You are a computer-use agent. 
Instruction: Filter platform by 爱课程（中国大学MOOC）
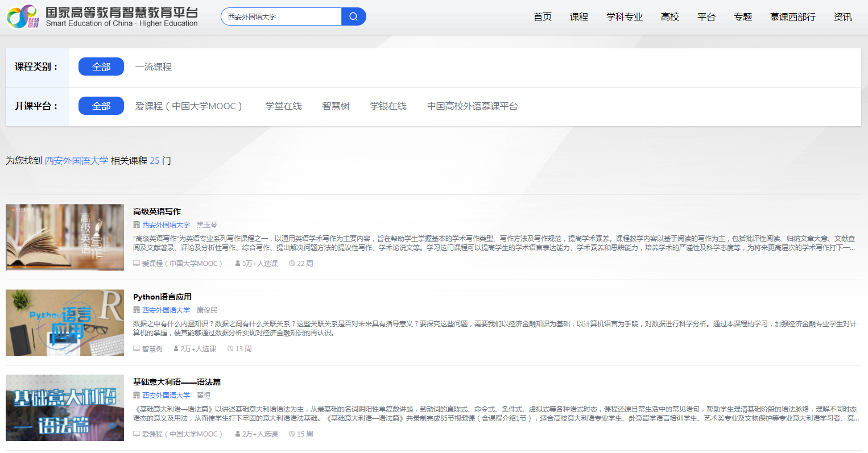click(x=189, y=106)
